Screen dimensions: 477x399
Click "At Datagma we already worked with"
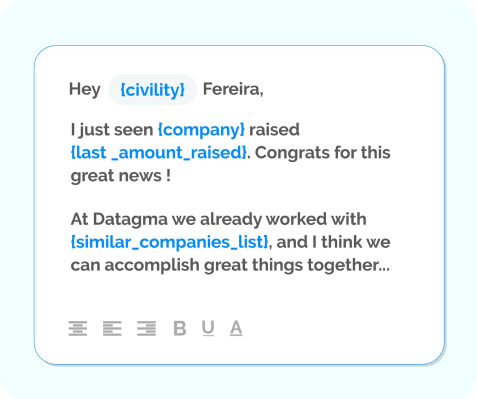(x=218, y=219)
